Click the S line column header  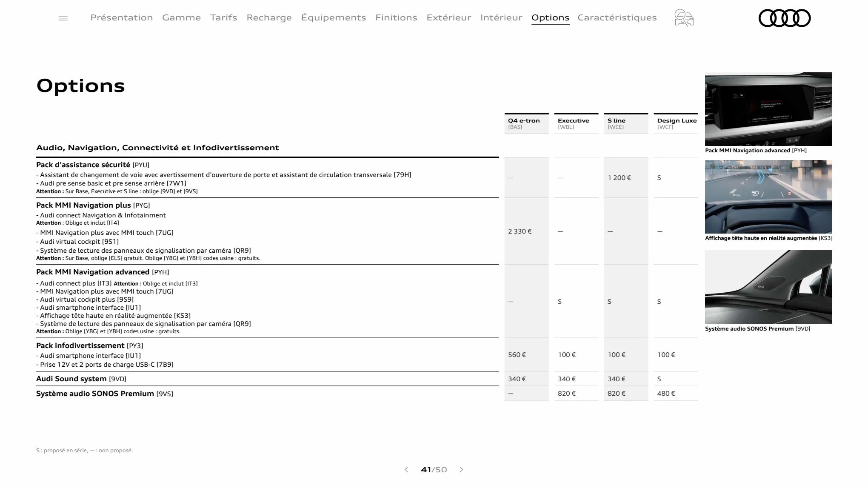(626, 123)
